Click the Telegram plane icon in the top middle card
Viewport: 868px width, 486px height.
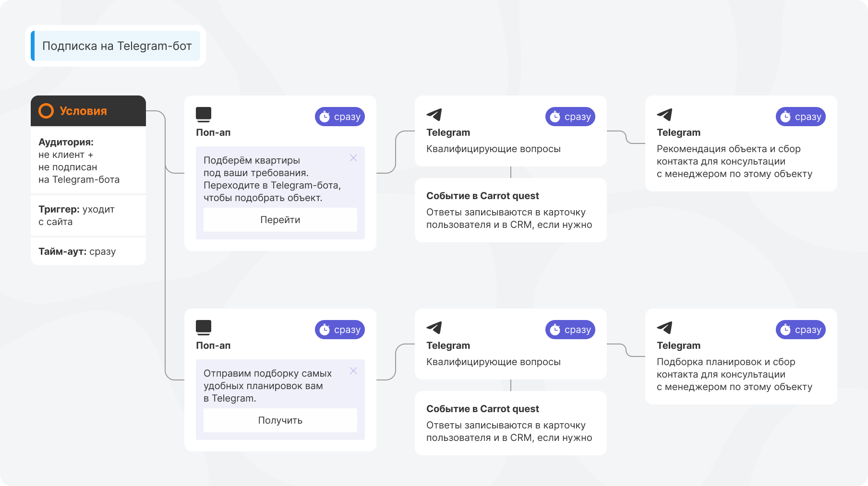434,115
